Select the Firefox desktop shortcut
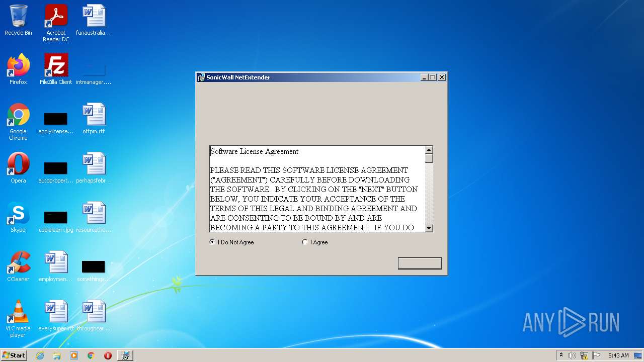Screen dimensions: 644x362 coord(18,69)
